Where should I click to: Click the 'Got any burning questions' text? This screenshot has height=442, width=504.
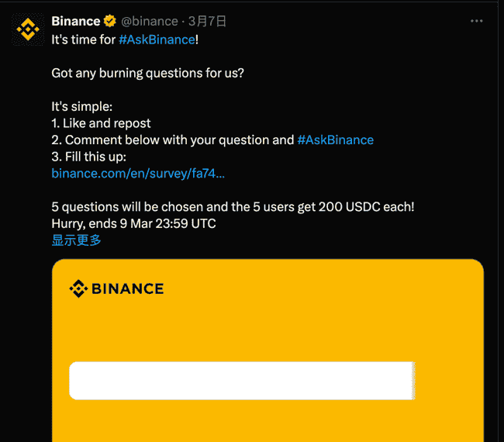click(147, 74)
